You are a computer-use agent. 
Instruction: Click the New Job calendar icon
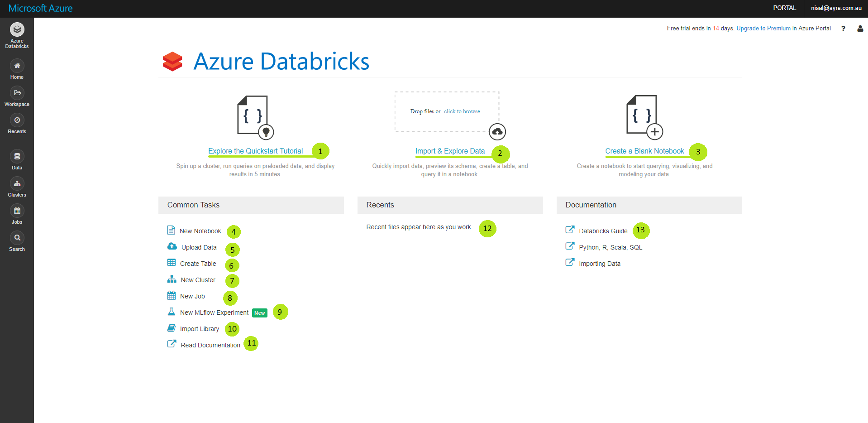[x=172, y=295]
